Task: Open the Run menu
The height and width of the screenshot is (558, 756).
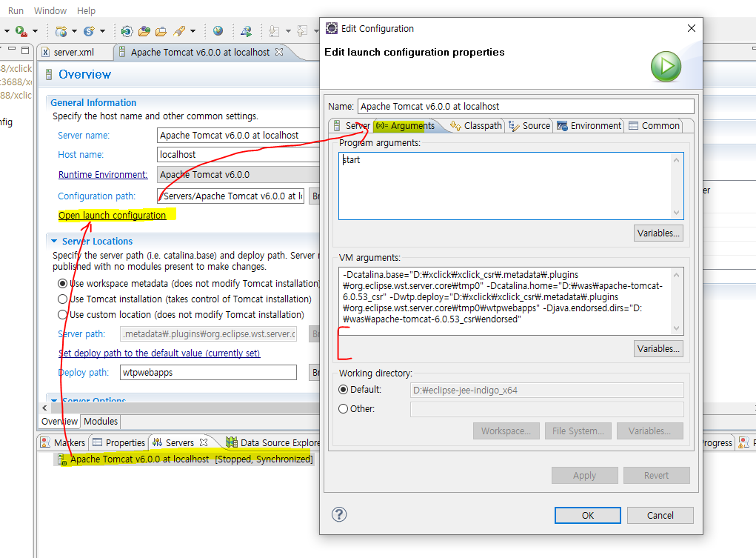Action: [16, 10]
